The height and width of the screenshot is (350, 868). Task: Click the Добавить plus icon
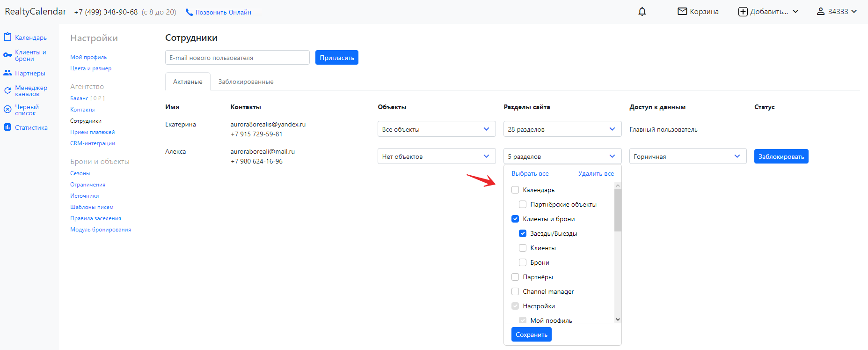[743, 12]
